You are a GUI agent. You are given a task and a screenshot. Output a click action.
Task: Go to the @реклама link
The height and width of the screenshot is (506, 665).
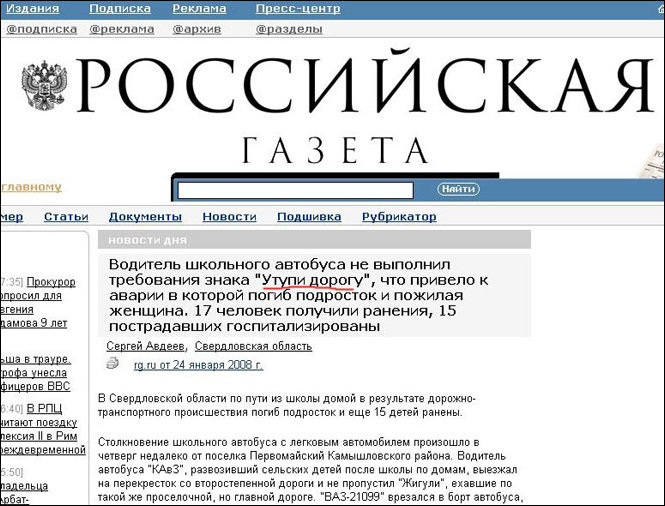122,29
